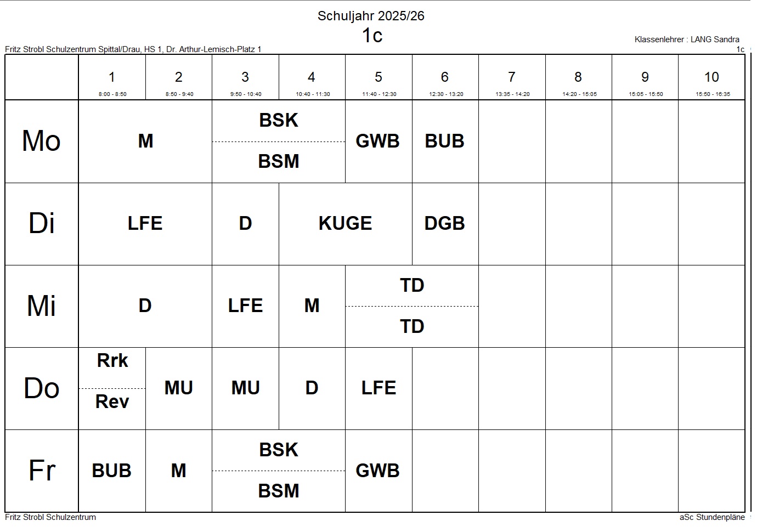
Task: Click the Monday M lesson cell
Action: coord(145,142)
